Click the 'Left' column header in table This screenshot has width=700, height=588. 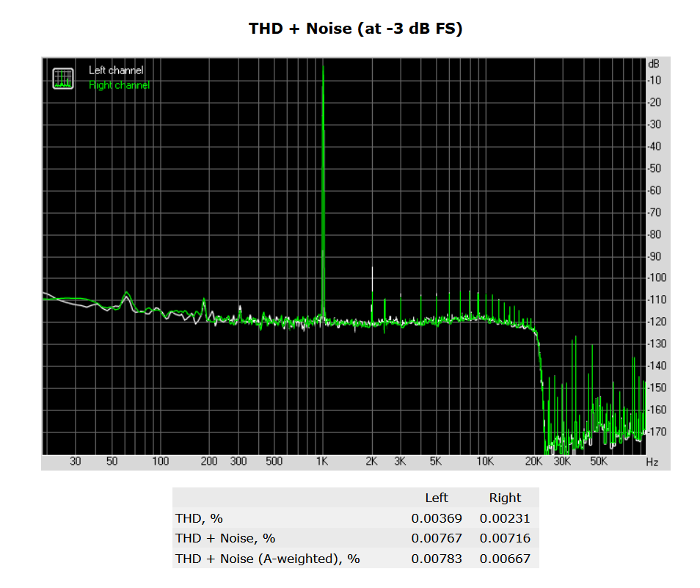(x=436, y=498)
